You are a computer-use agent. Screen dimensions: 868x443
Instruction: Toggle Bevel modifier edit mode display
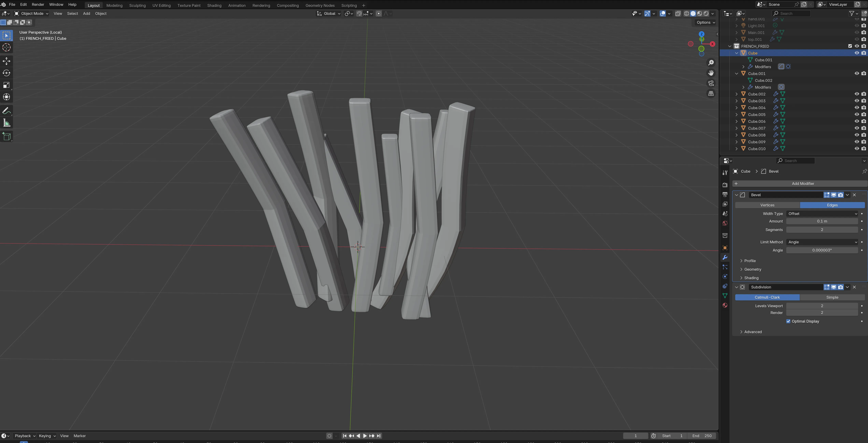[827, 195]
